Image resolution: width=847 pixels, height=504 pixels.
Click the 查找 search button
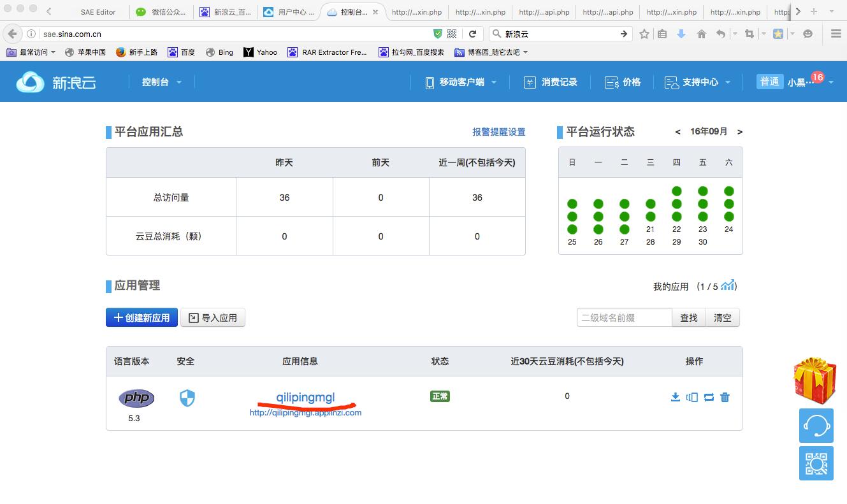(689, 317)
